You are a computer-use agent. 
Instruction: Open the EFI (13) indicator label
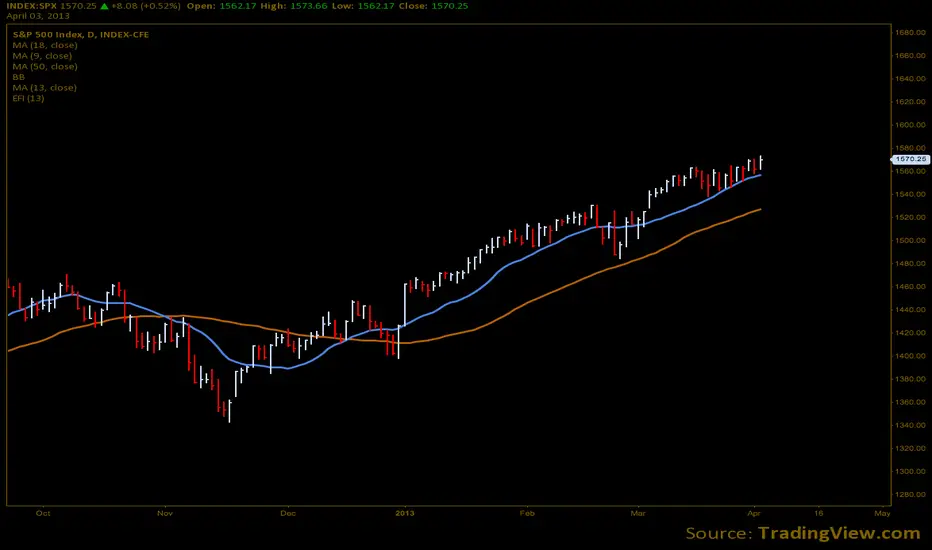(x=28, y=98)
